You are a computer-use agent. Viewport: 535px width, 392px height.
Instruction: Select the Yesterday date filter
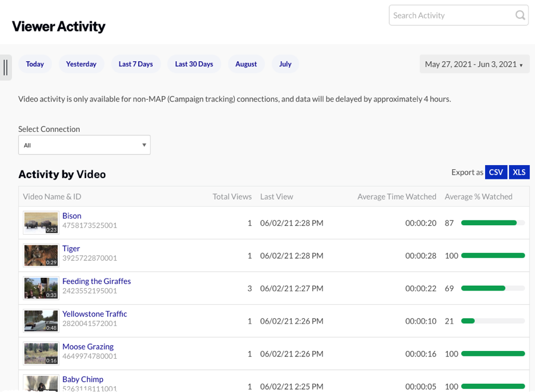pyautogui.click(x=81, y=64)
